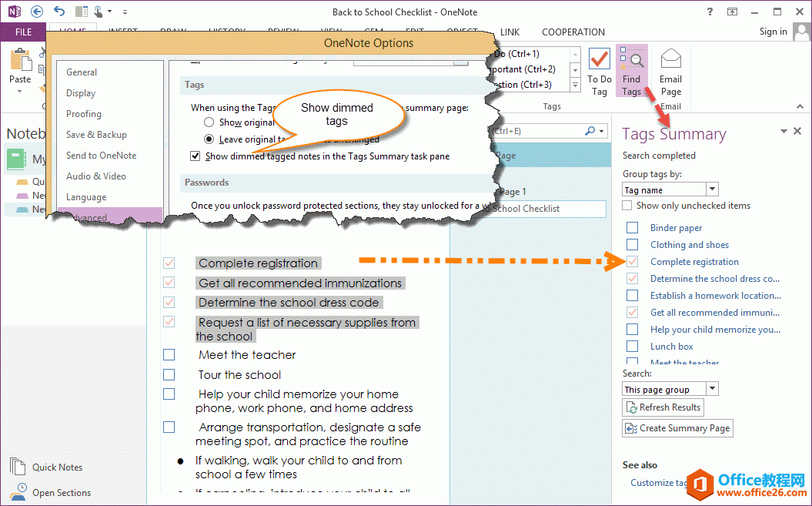This screenshot has width=812, height=506.
Task: Open the LINK ribbon tab
Action: point(510,32)
